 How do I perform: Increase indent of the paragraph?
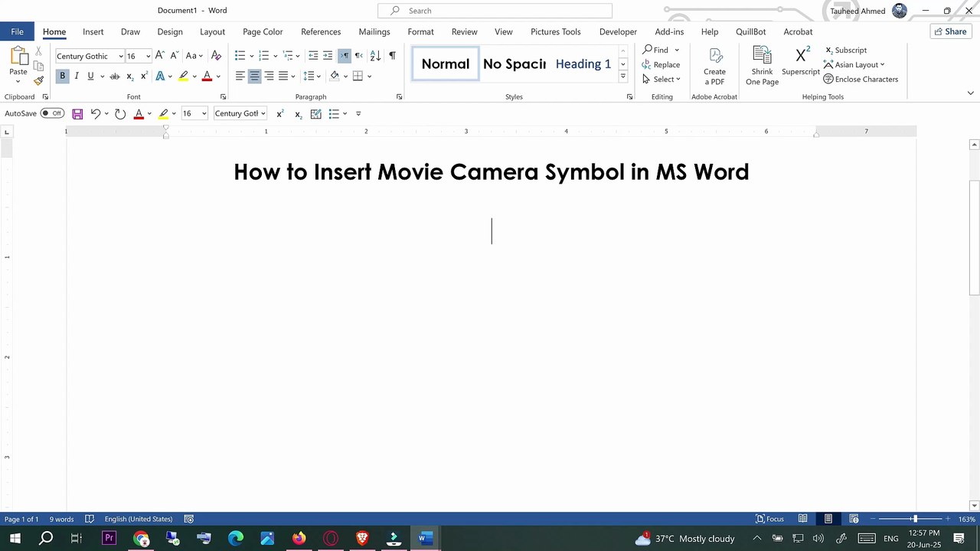(x=328, y=56)
